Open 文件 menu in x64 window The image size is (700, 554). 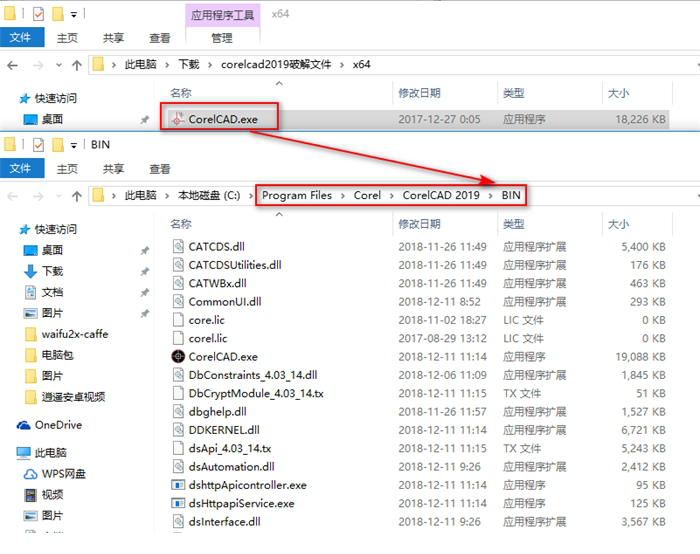(21, 37)
